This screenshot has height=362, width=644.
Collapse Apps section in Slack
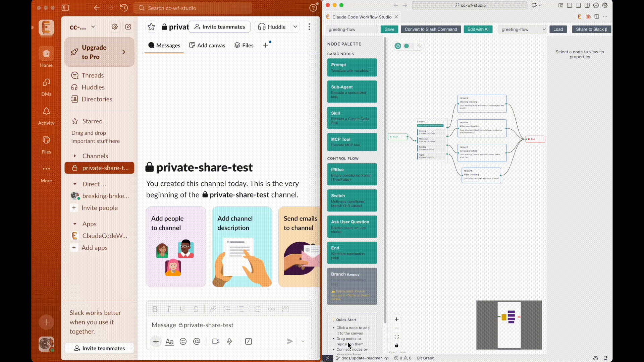75,224
